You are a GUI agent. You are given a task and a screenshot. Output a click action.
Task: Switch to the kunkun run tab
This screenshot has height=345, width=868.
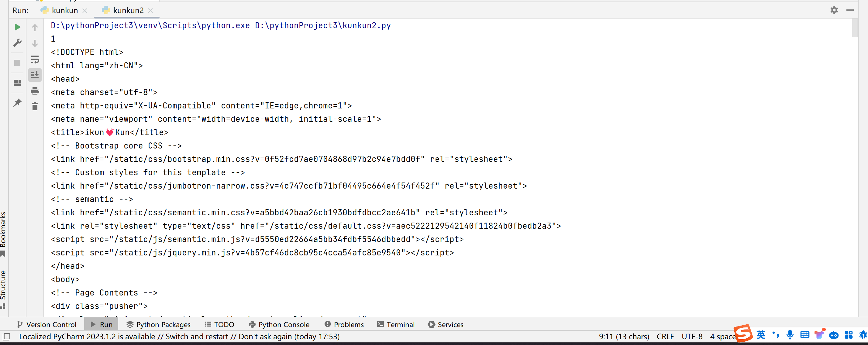coord(59,10)
